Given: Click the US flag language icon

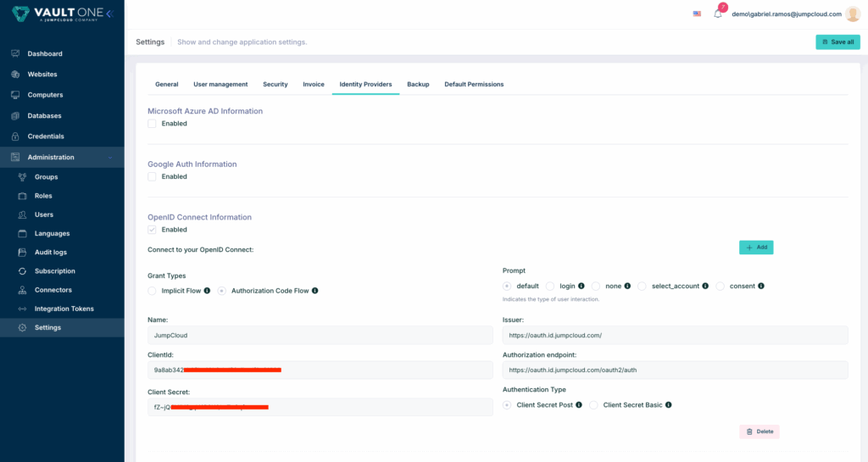Looking at the screenshot, I should (x=697, y=14).
